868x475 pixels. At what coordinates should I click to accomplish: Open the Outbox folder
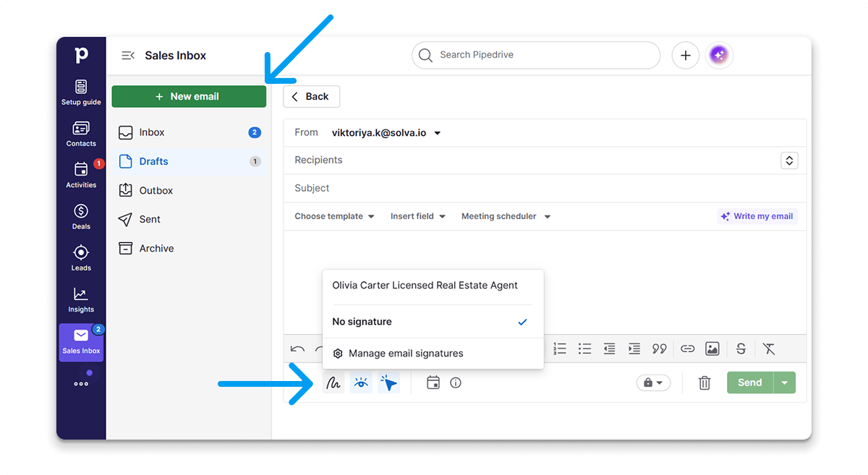(189, 190)
